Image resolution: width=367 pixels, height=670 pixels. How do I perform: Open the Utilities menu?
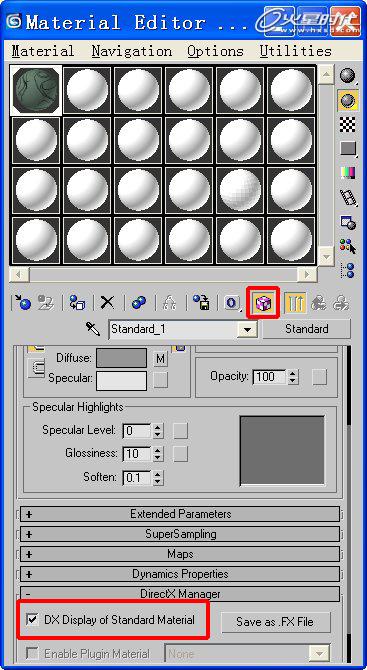296,51
